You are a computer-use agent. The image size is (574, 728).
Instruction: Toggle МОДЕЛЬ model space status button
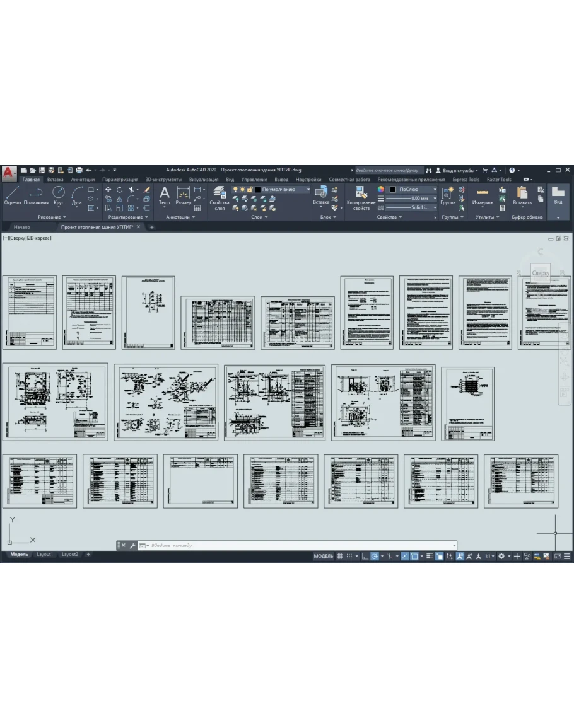pos(323,556)
